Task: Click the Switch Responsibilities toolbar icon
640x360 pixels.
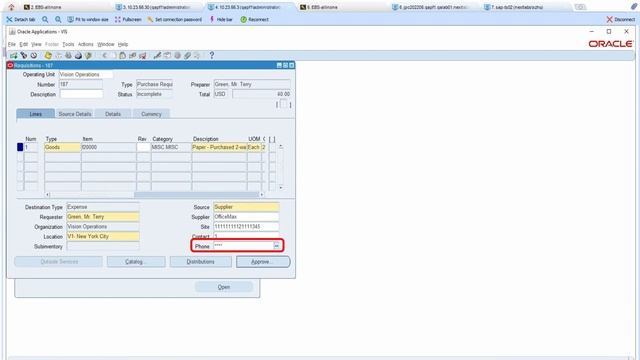Action: pos(68,56)
